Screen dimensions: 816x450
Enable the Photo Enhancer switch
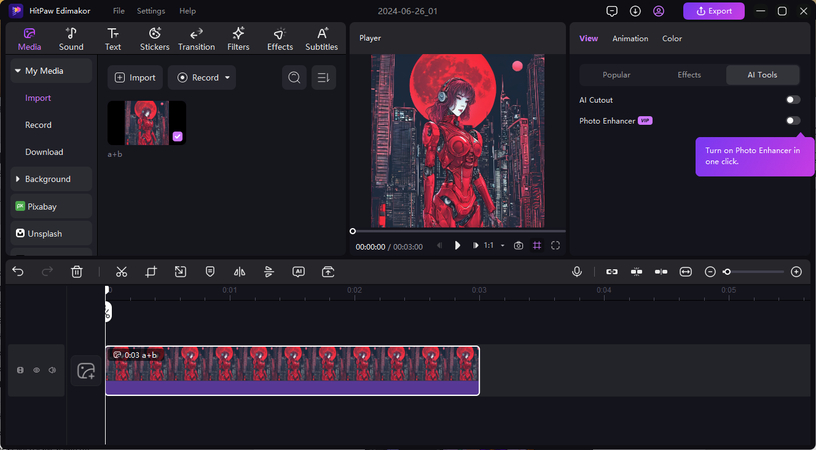pyautogui.click(x=792, y=120)
